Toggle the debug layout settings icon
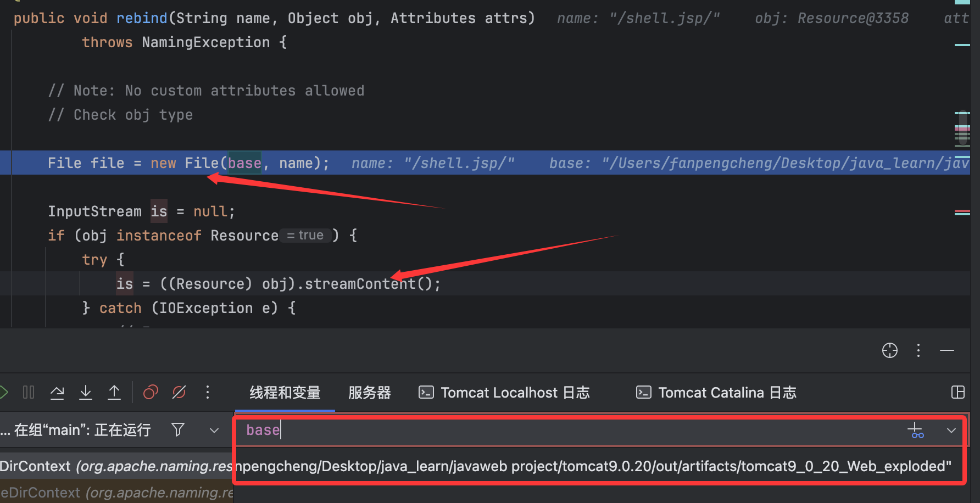The image size is (980, 503). click(957, 392)
